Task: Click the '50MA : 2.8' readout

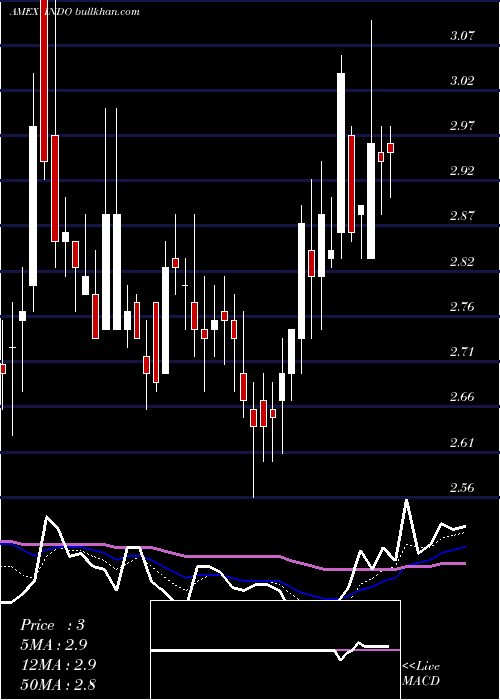Action: pos(58,684)
